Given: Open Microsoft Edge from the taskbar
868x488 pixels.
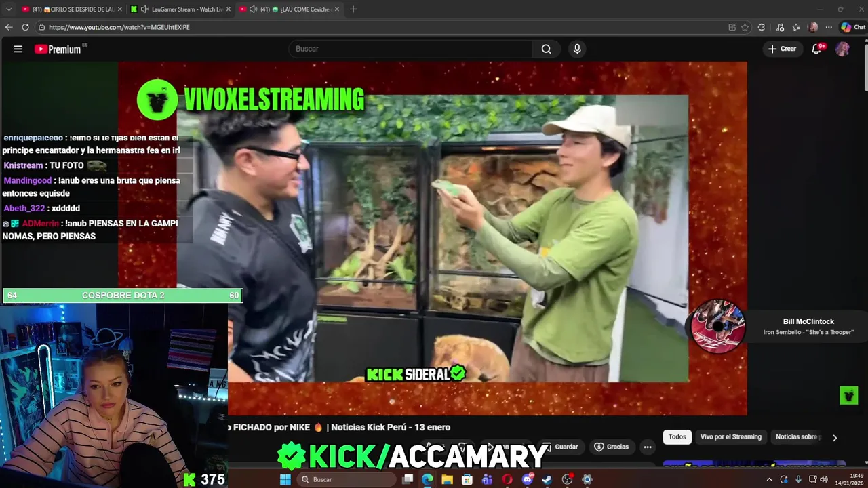Looking at the screenshot, I should pyautogui.click(x=427, y=479).
